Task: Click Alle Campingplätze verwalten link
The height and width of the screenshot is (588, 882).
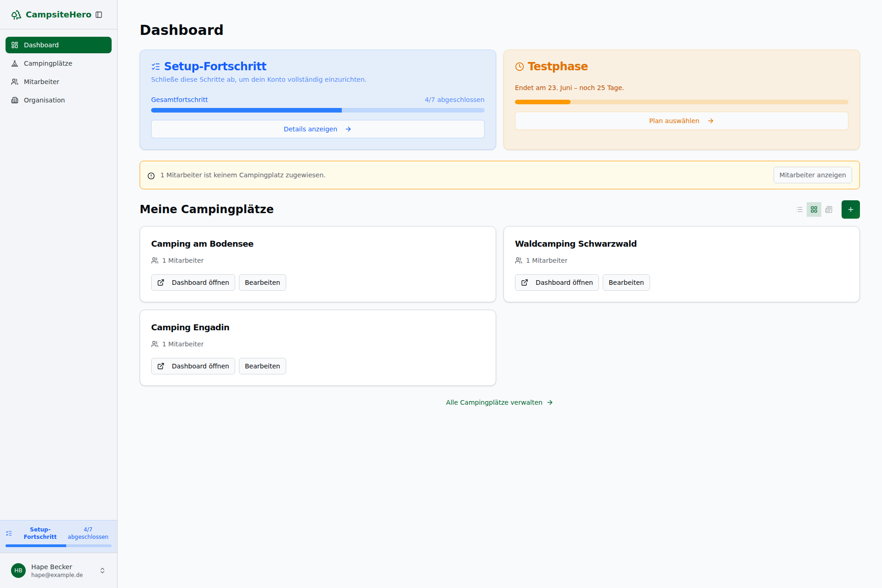Action: click(499, 402)
